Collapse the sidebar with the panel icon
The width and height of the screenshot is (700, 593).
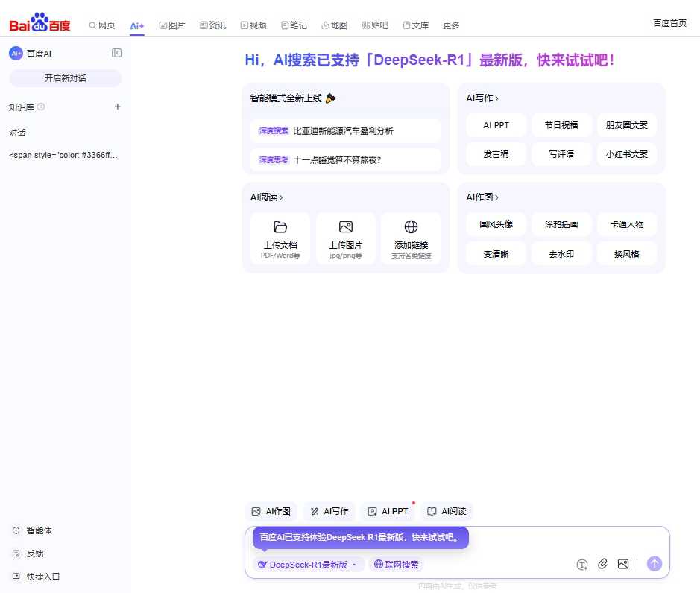click(x=116, y=53)
